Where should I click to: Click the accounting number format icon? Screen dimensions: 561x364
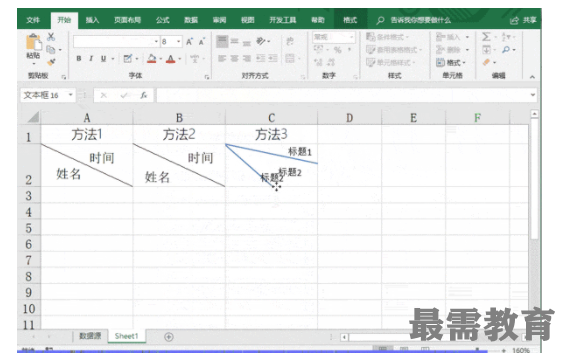coord(318,49)
